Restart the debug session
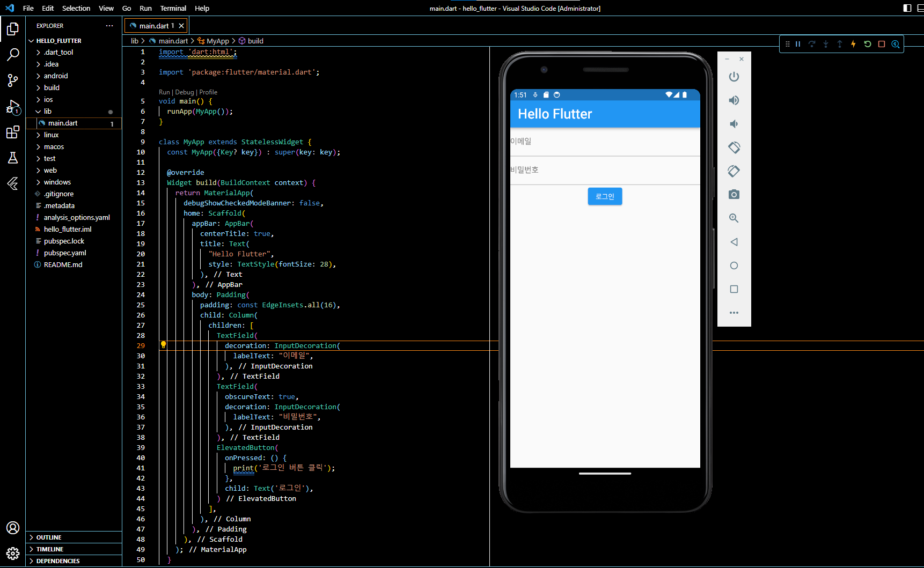The width and height of the screenshot is (924, 568). [867, 44]
